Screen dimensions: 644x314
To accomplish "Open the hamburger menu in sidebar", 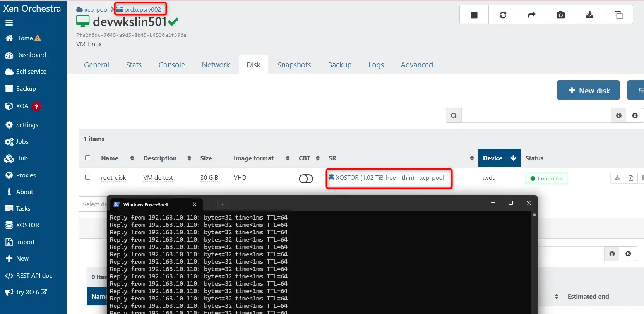I will point(9,23).
